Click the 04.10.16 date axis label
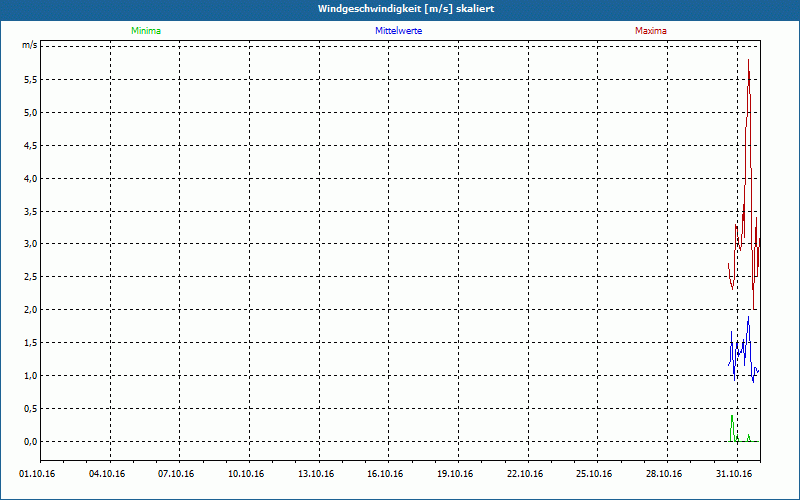 (x=107, y=474)
